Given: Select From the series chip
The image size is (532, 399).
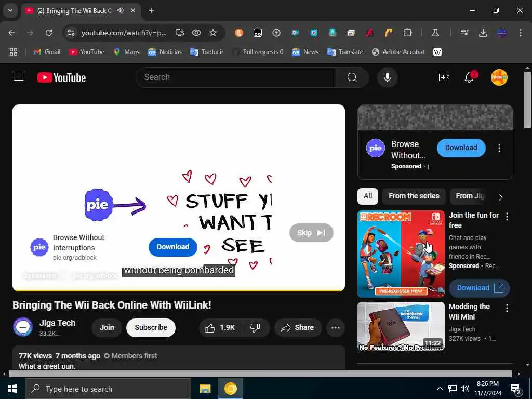Looking at the screenshot, I should click(414, 196).
